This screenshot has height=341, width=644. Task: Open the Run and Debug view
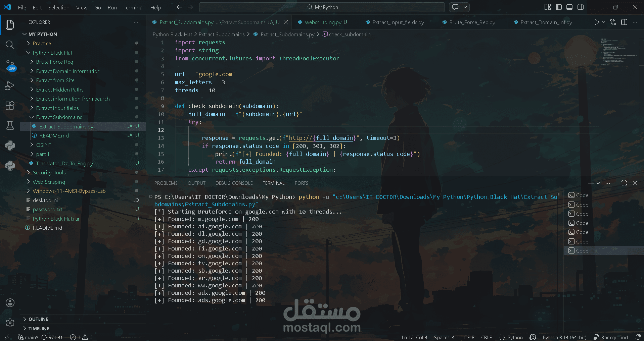click(10, 86)
